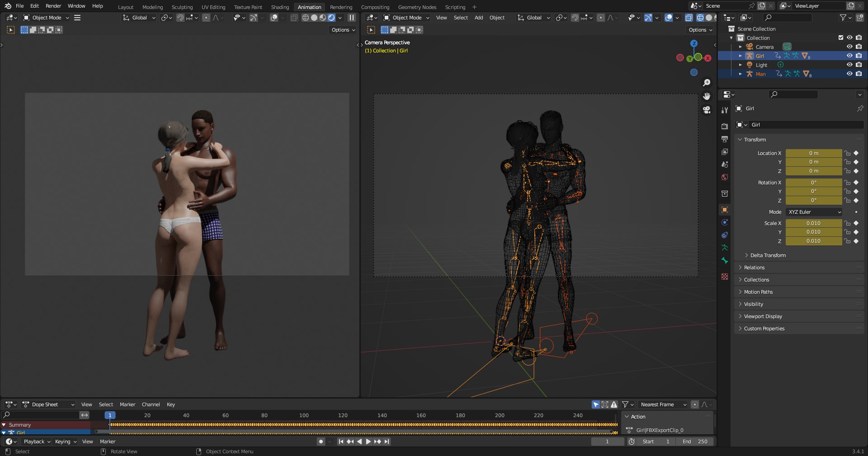Open the Output properties tab
Image resolution: width=868 pixels, height=456 pixels.
pyautogui.click(x=725, y=139)
